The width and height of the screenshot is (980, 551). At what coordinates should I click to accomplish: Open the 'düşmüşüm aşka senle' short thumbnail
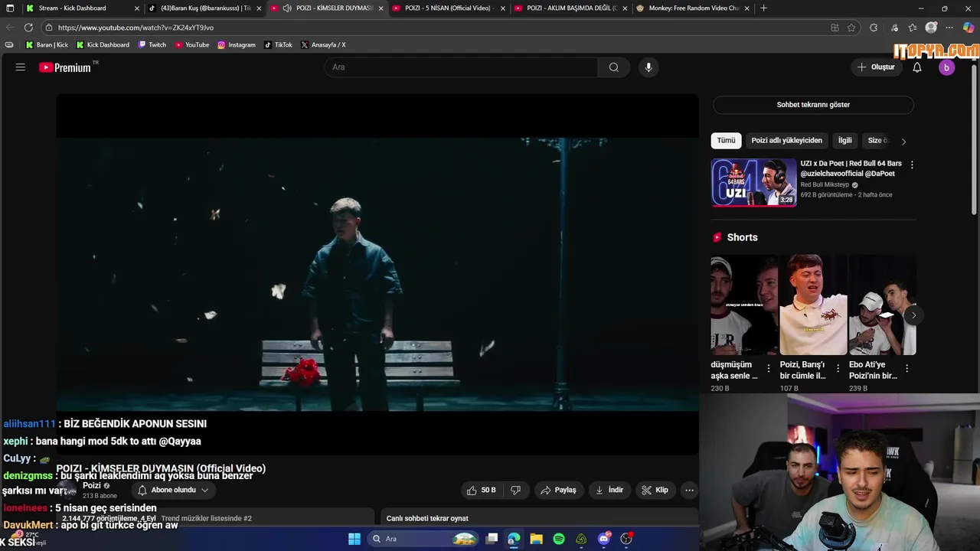tap(744, 305)
